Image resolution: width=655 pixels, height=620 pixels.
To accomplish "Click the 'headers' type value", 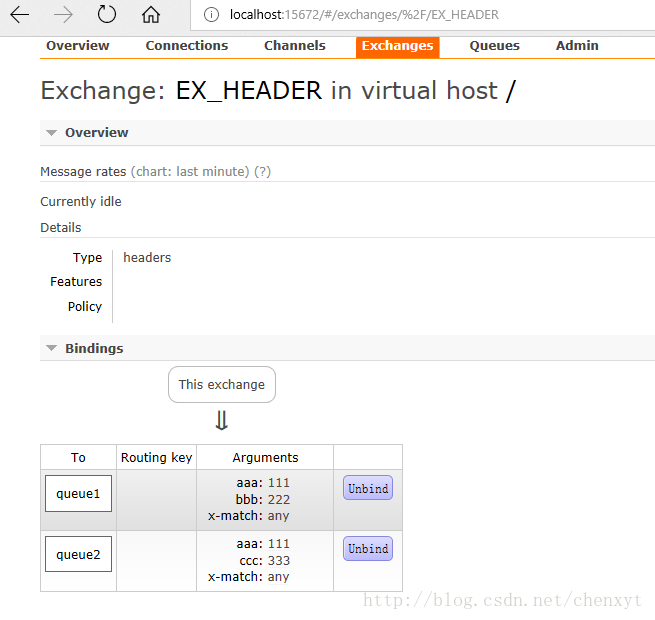I will (x=147, y=258).
